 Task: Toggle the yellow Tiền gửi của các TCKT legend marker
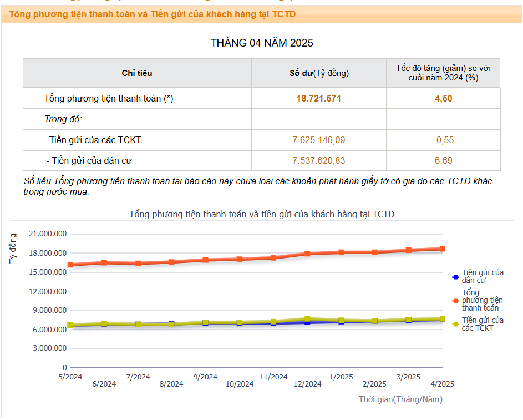coord(456,324)
